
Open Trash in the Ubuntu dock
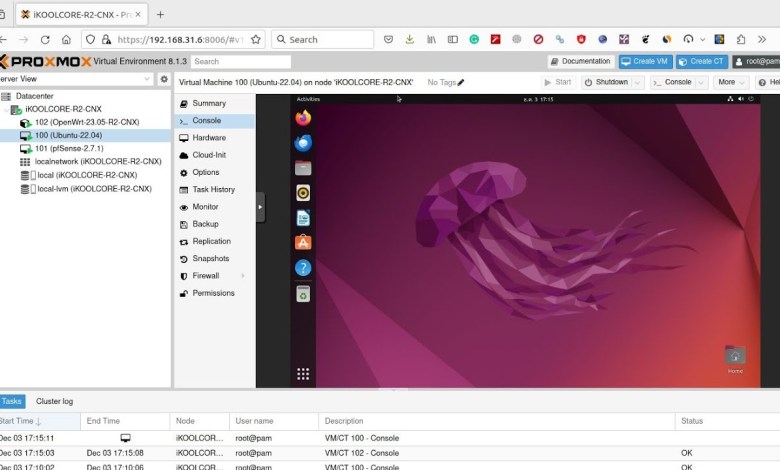point(303,294)
